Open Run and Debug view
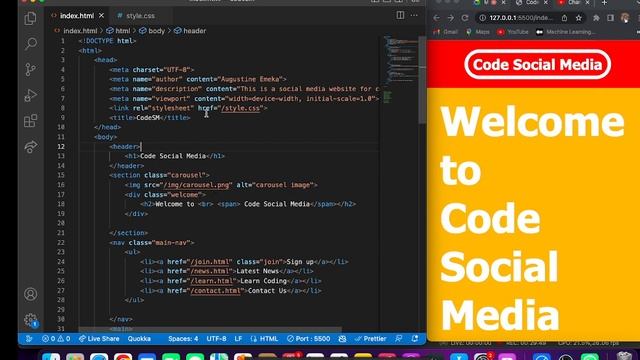Screen dimensions: 640x360 (x=31, y=95)
